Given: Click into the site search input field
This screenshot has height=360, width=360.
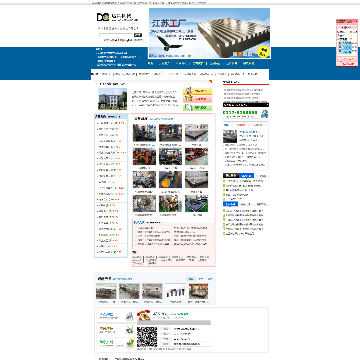Looking at the screenshot, I should (x=116, y=35).
